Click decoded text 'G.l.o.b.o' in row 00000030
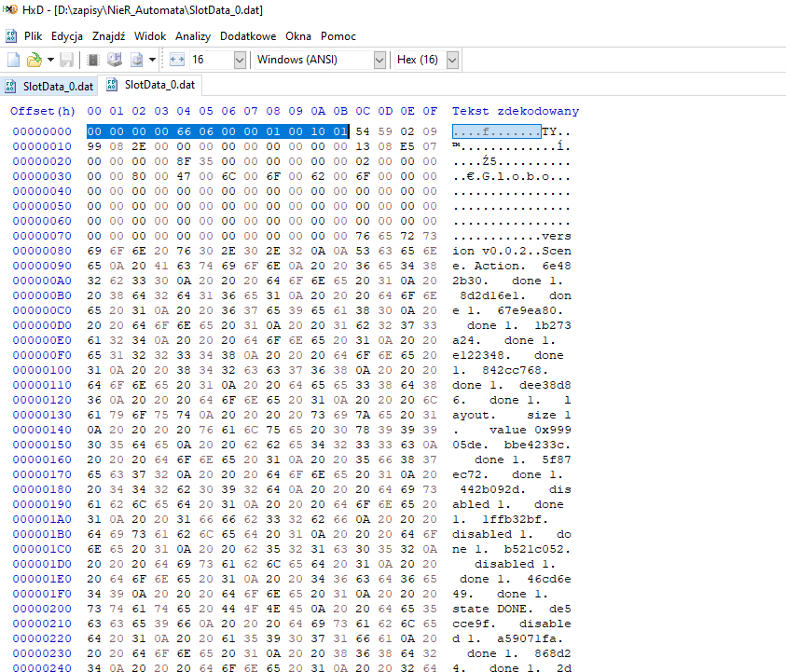Viewport: 786px width, 672px height. (516, 176)
